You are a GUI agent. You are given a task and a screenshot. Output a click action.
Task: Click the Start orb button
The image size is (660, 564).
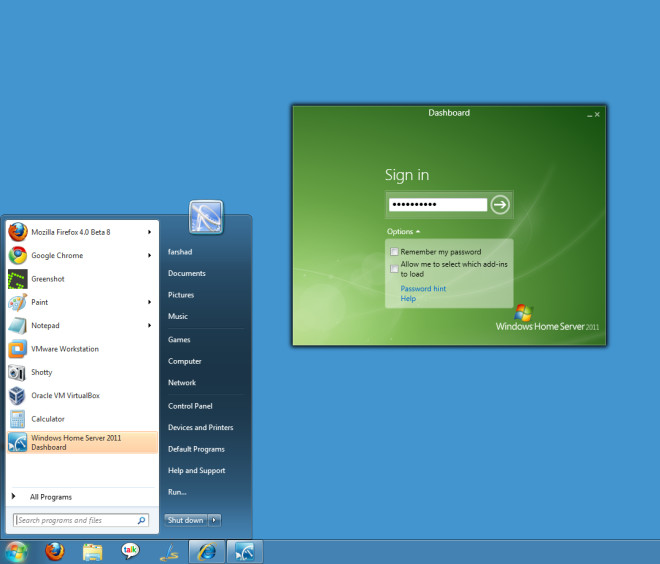click(16, 552)
